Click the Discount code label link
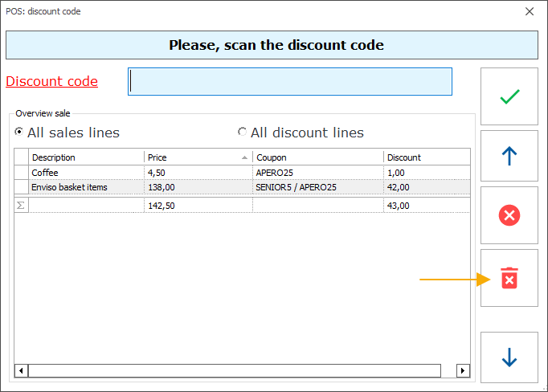The height and width of the screenshot is (392, 548). pyautogui.click(x=52, y=81)
